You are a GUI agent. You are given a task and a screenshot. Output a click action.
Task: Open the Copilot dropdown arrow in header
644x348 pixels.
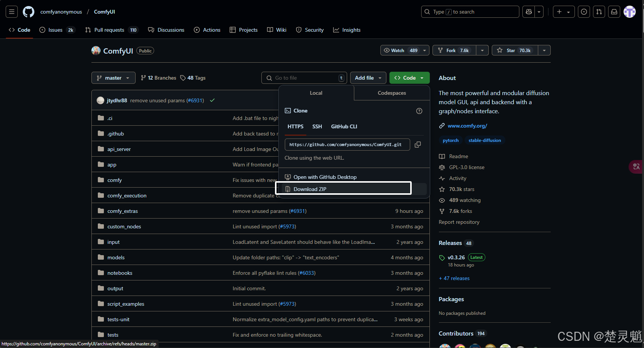539,12
